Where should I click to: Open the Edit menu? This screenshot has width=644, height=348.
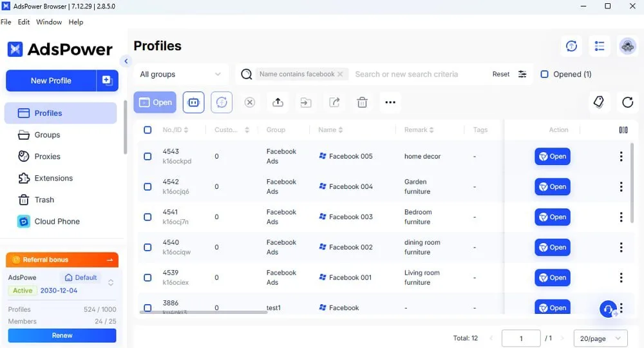23,22
